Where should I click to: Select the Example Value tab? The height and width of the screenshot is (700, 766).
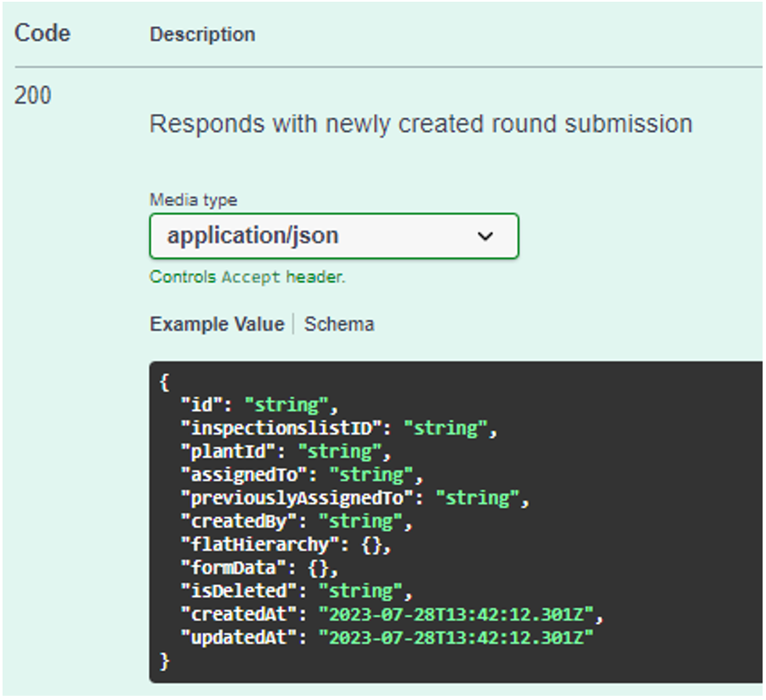217,324
